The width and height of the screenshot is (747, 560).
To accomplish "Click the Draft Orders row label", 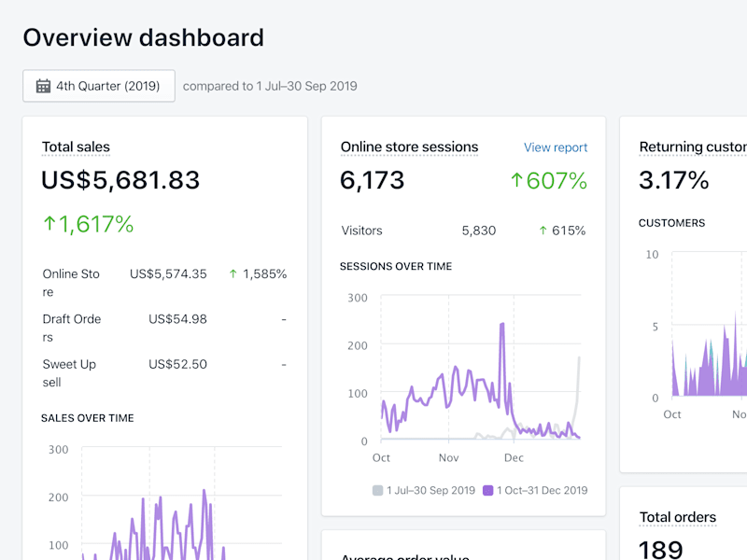I will pos(72,329).
